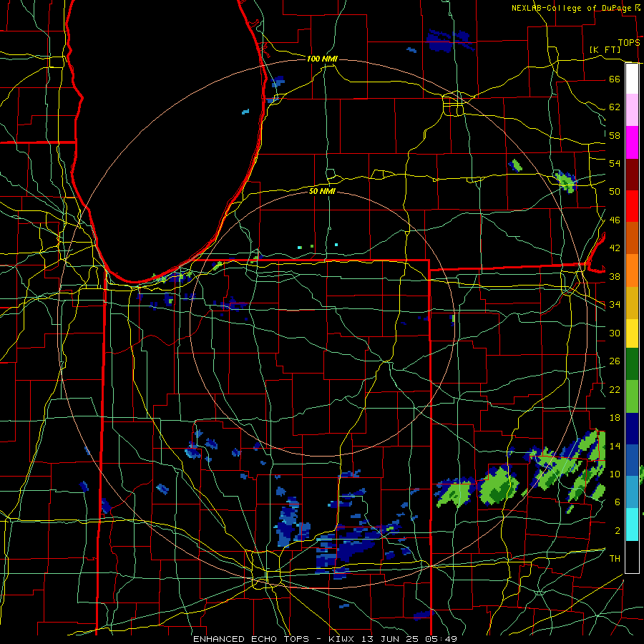The image size is (644, 644).
Task: Click the '22' legend value
Action: pos(615,389)
